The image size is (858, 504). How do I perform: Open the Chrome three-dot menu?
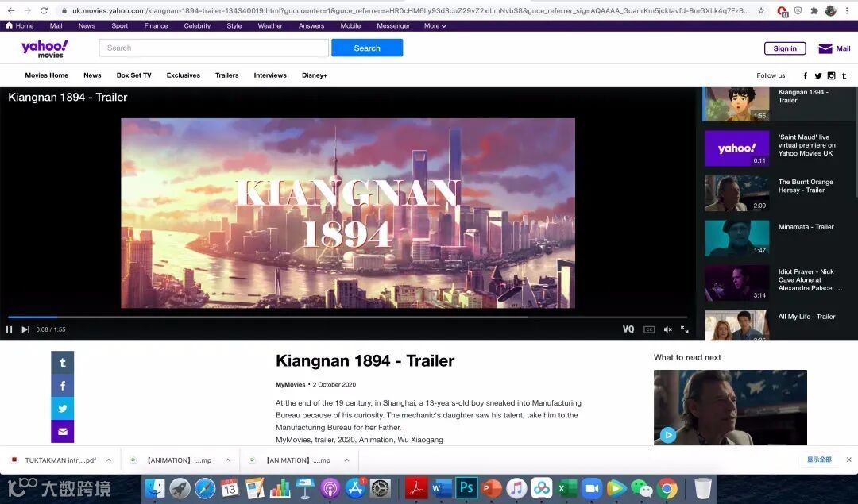847,10
